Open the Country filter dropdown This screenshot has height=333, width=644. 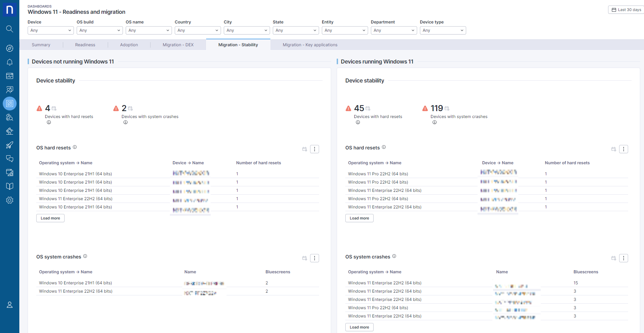pos(198,30)
